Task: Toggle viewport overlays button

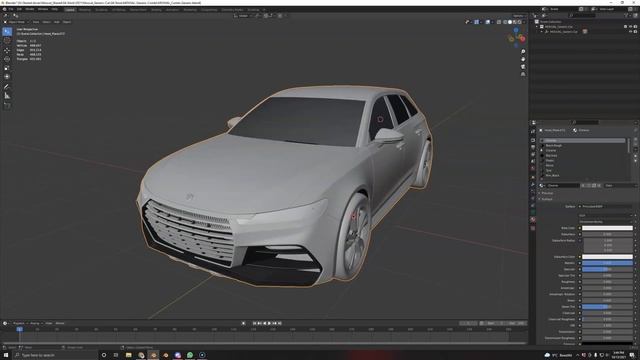Action: coord(488,22)
